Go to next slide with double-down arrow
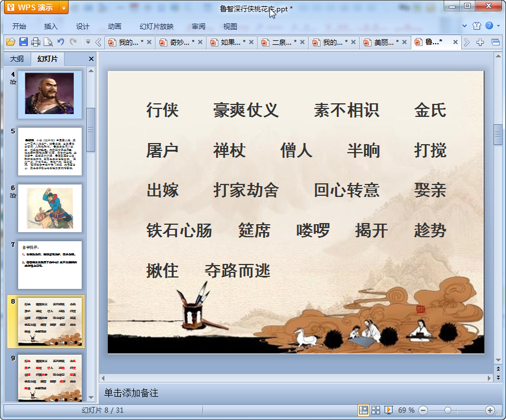The height and width of the screenshot is (420, 506). click(498, 377)
